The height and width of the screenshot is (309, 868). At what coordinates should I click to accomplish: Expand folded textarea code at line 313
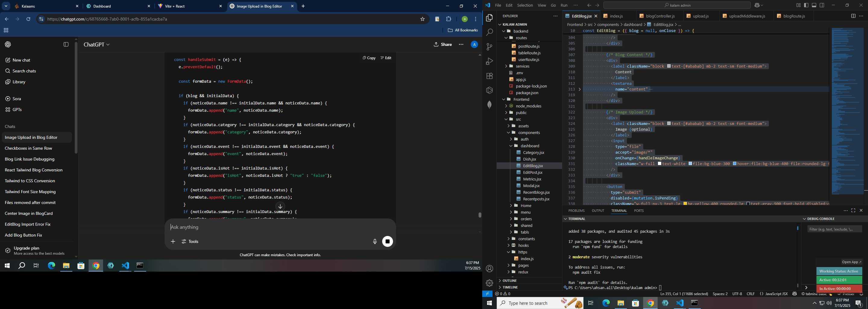coord(580,89)
